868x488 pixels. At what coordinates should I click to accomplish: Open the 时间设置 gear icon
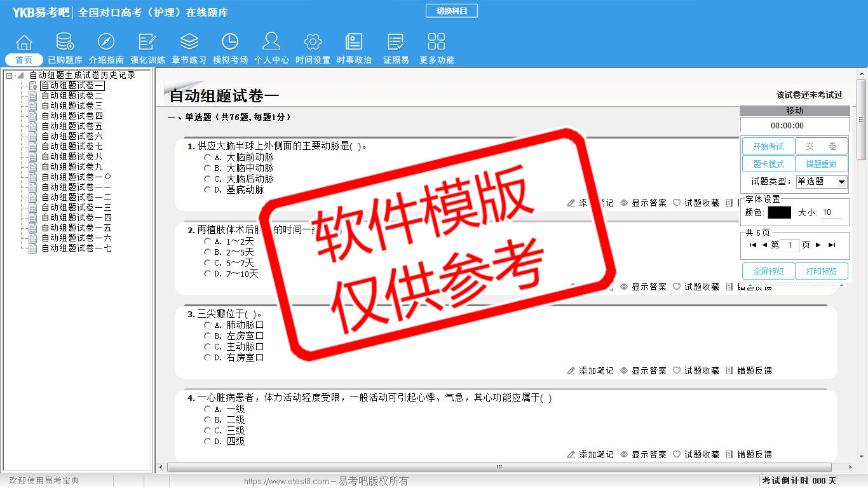tap(313, 43)
